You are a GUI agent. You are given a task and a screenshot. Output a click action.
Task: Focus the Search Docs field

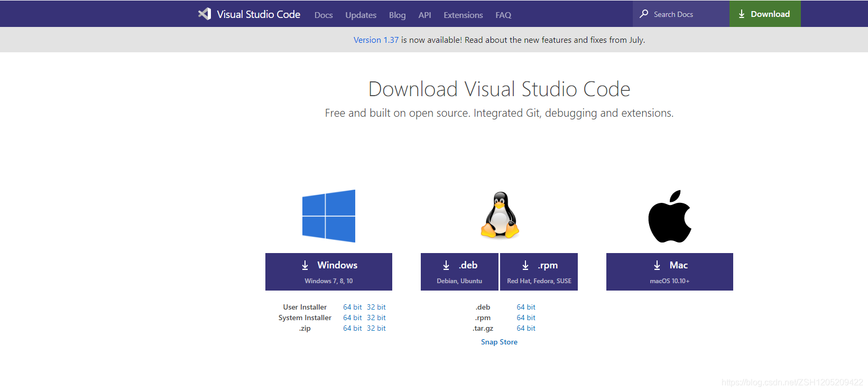pyautogui.click(x=681, y=14)
